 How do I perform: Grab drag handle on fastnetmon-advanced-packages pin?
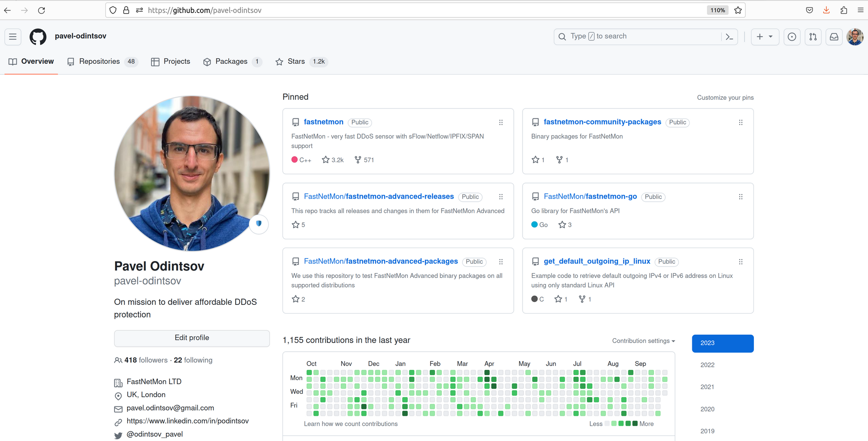[x=501, y=262]
